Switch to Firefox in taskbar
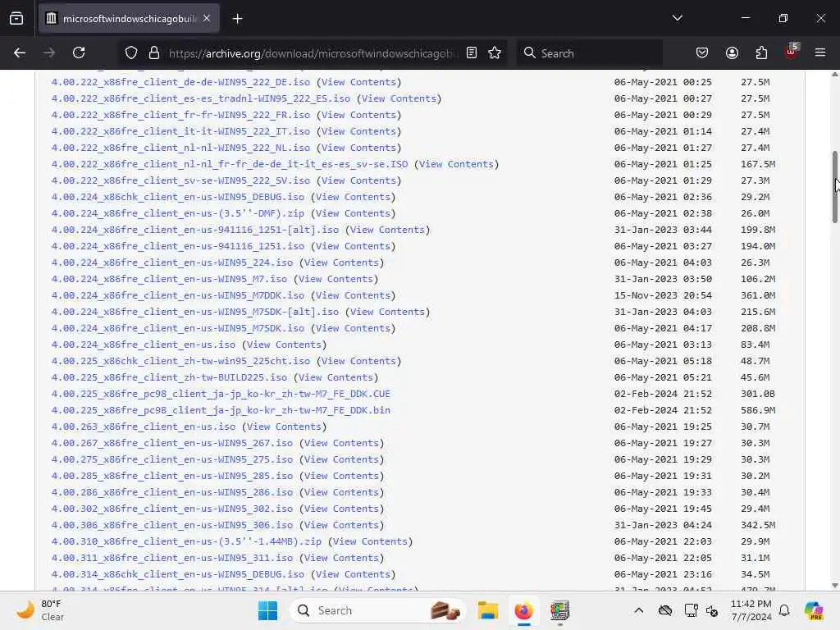840x630 pixels. pos(523,610)
